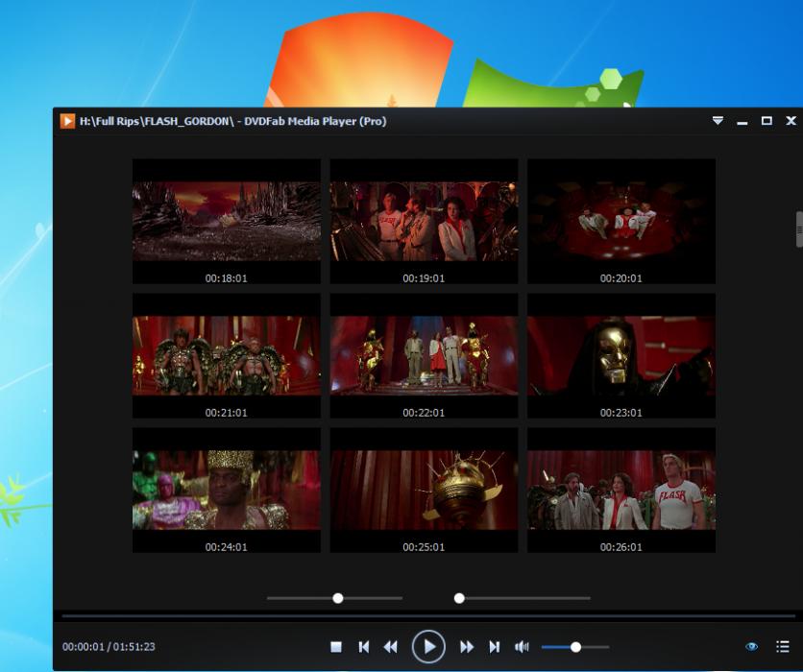Viewport: 803px width, 672px height.
Task: Click the Stop playback button
Action: [336, 647]
